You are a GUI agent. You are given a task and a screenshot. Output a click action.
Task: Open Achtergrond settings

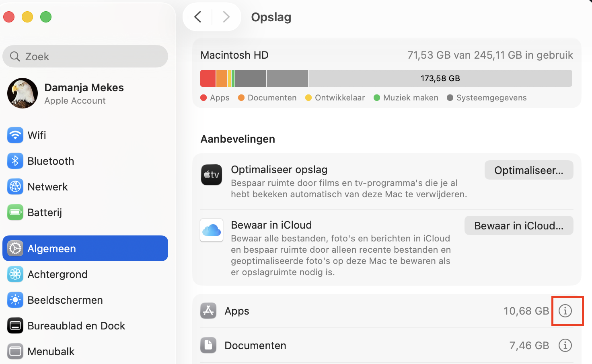point(58,274)
